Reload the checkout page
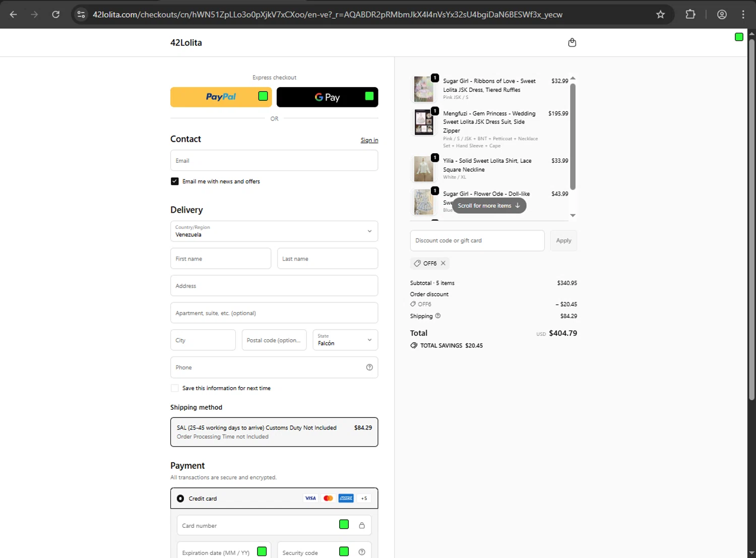The height and width of the screenshot is (558, 756). (56, 15)
